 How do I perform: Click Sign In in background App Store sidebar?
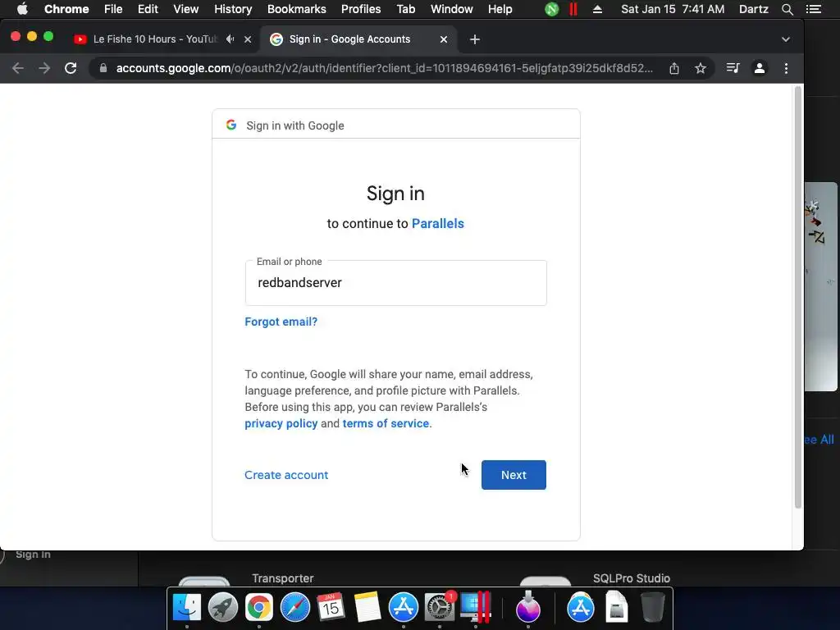coord(33,555)
